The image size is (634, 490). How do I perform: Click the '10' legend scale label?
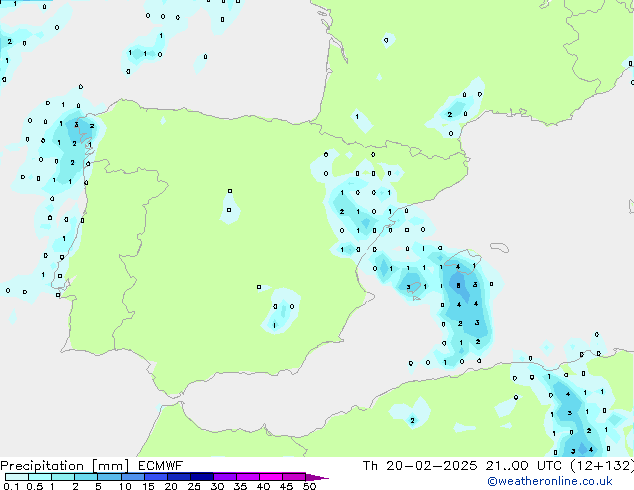coord(125,486)
